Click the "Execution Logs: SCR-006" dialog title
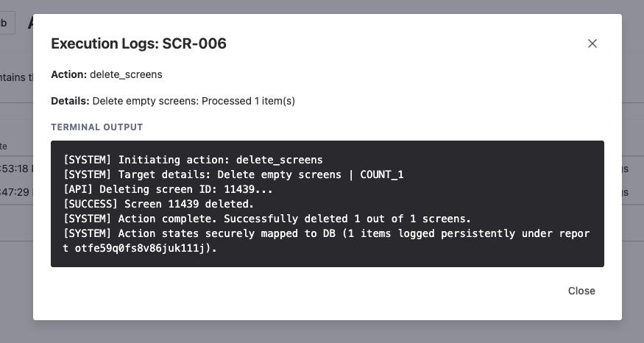 pyautogui.click(x=138, y=44)
